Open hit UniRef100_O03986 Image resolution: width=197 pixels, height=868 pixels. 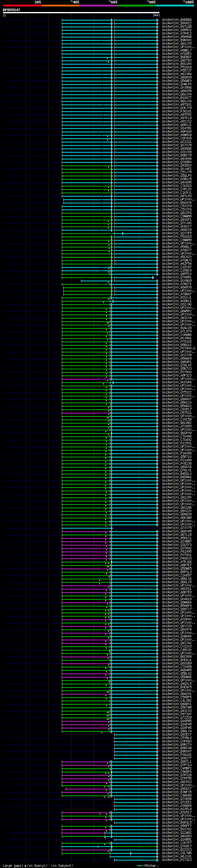click(x=177, y=88)
